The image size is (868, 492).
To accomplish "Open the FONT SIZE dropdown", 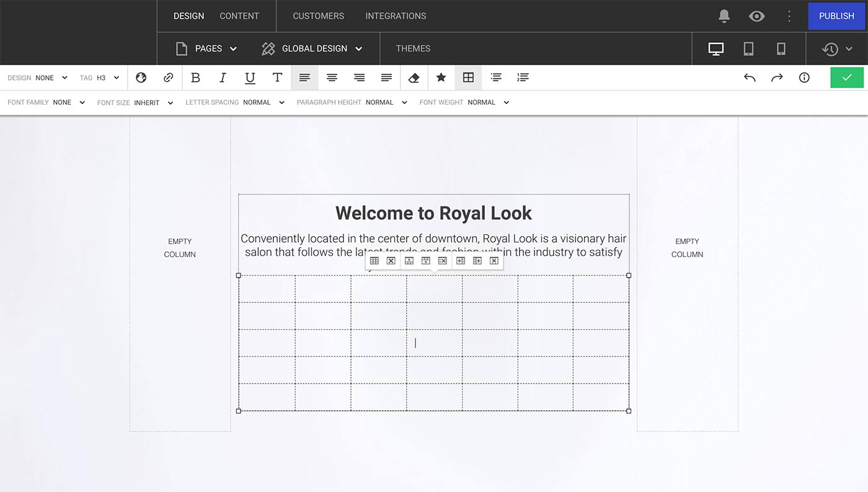I will coord(135,103).
